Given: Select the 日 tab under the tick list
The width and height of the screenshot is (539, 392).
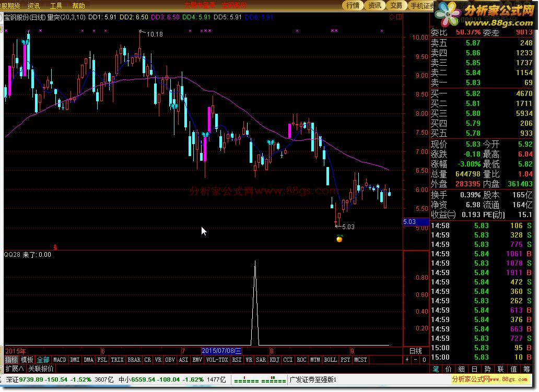Looking at the screenshot, I should point(474,369).
